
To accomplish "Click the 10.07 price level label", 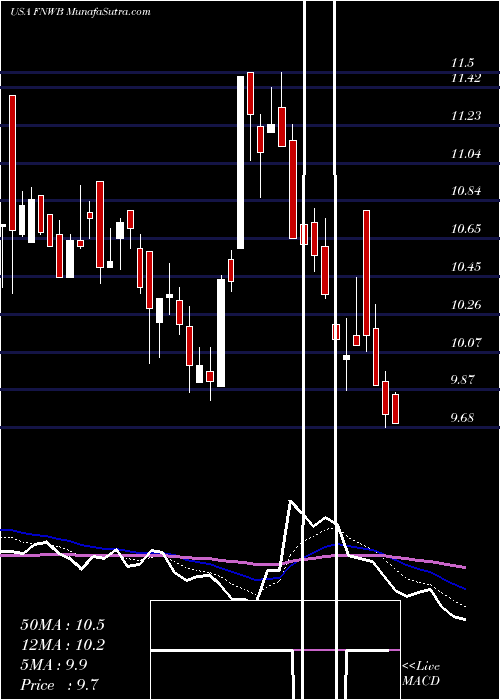I will pos(466,343).
